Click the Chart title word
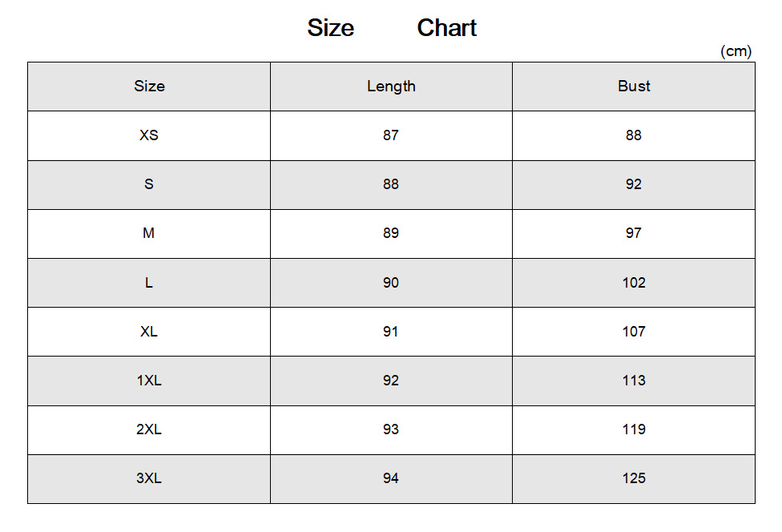Viewport: 782px width, 532px height. tap(447, 28)
